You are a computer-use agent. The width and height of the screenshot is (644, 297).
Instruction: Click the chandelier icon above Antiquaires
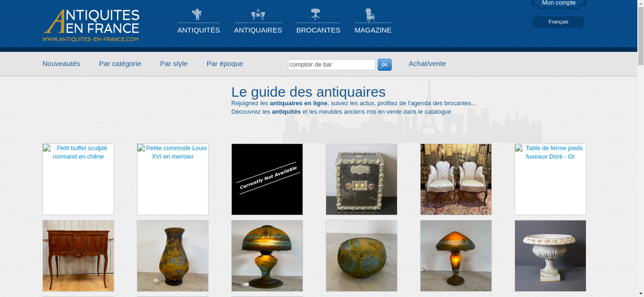click(258, 14)
